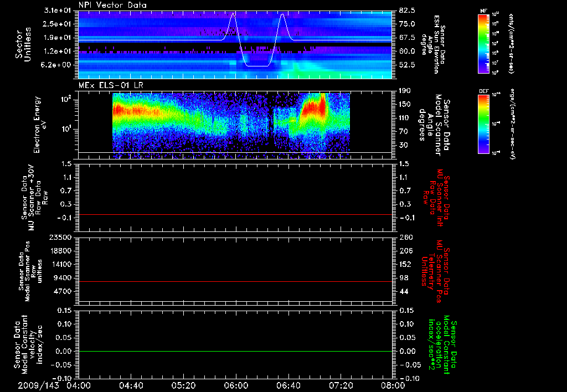Screen dimensions: 567x392
Task: Click the 82.5 sun elevation tick label
Action: click(407, 11)
